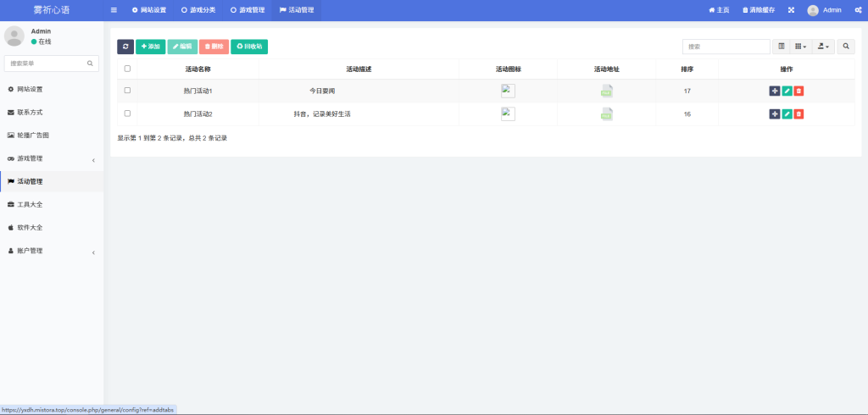868x415 pixels.
Task: Check the select-all checkbox in table header
Action: tap(127, 69)
